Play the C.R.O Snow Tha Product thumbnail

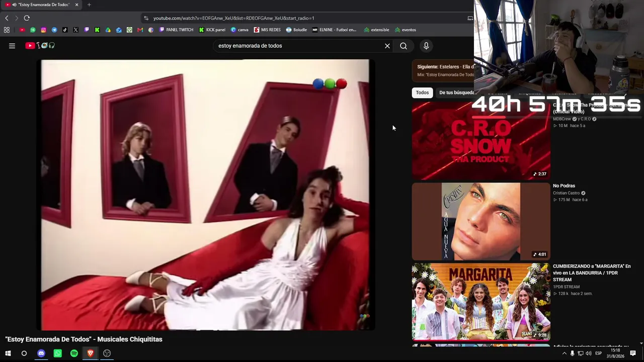pyautogui.click(x=481, y=141)
